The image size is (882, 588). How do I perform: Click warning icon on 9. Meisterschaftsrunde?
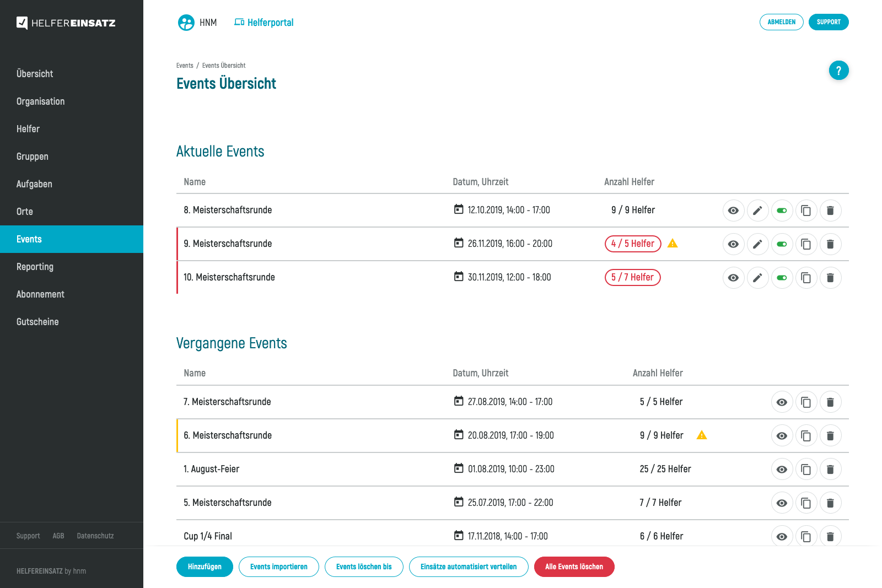tap(673, 244)
